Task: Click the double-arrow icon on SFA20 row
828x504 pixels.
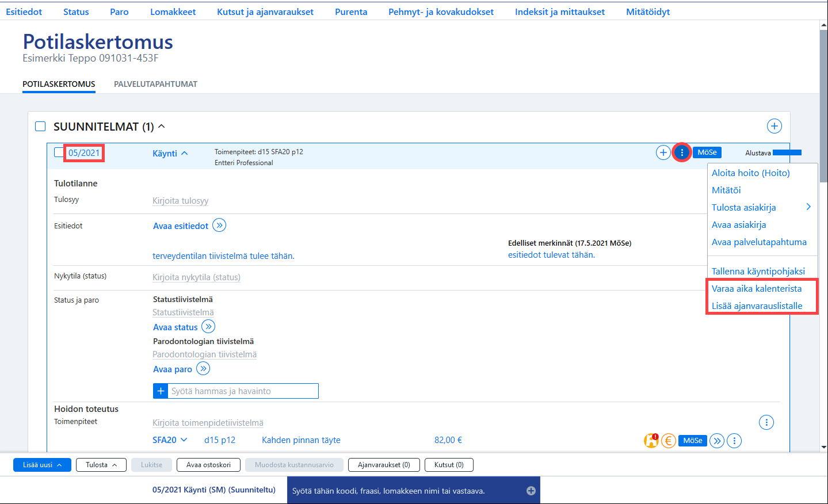Action: (x=717, y=441)
